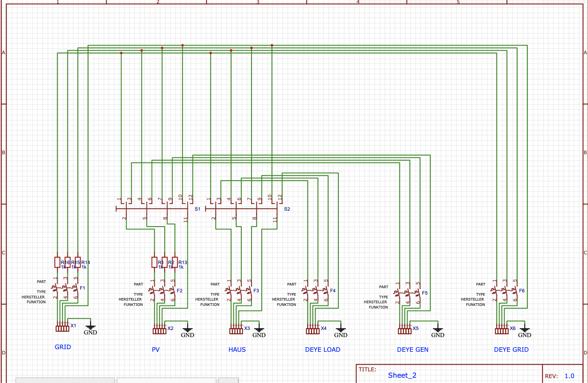Click pin 12 number of switch S1
The height and width of the screenshot is (383, 588).
pos(191,197)
